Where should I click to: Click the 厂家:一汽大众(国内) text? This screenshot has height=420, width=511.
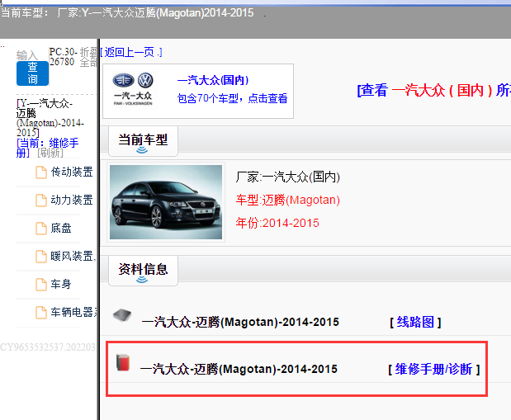pos(288,177)
